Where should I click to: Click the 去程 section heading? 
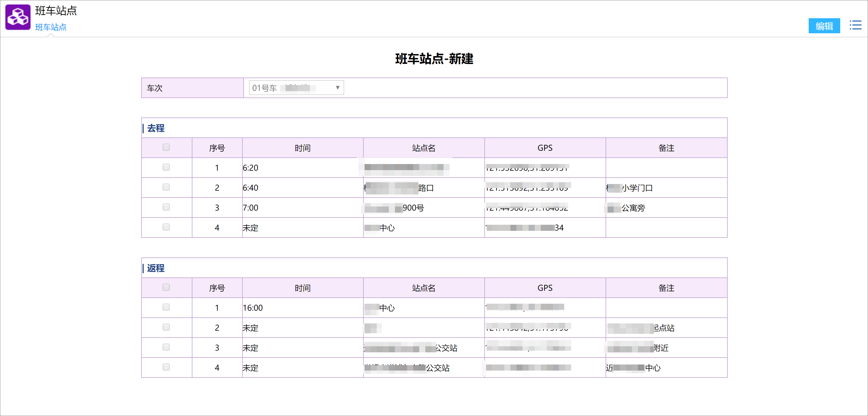click(x=155, y=128)
